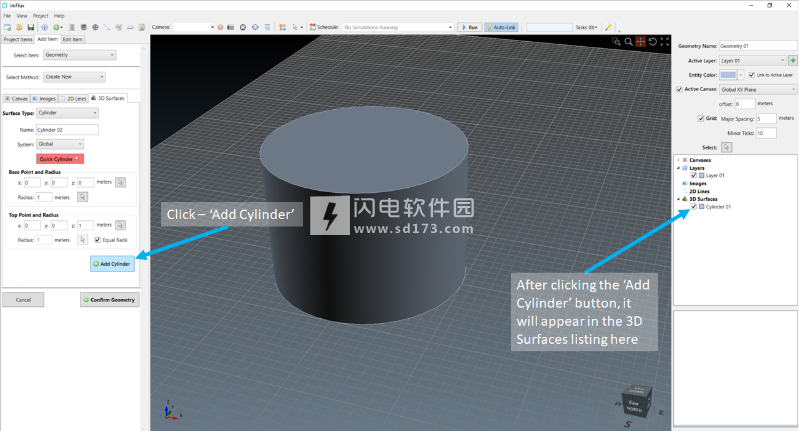Collapse the Layers tree node
Viewport: 799px width, 431px height.
(678, 168)
